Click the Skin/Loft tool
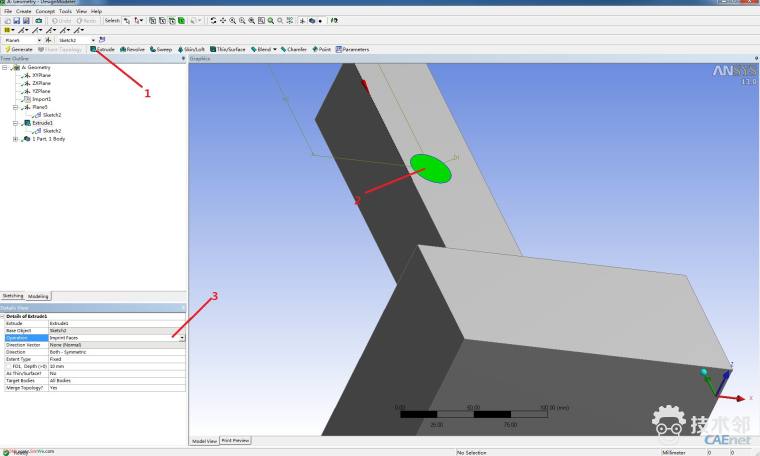The width and height of the screenshot is (760, 456). click(x=191, y=49)
